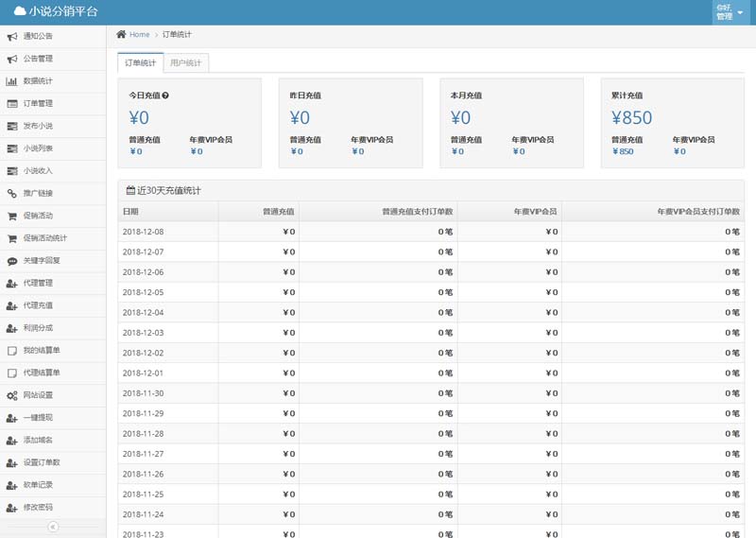The image size is (756, 538).
Task: Open 代理充值 in the sidebar
Action: click(x=38, y=305)
